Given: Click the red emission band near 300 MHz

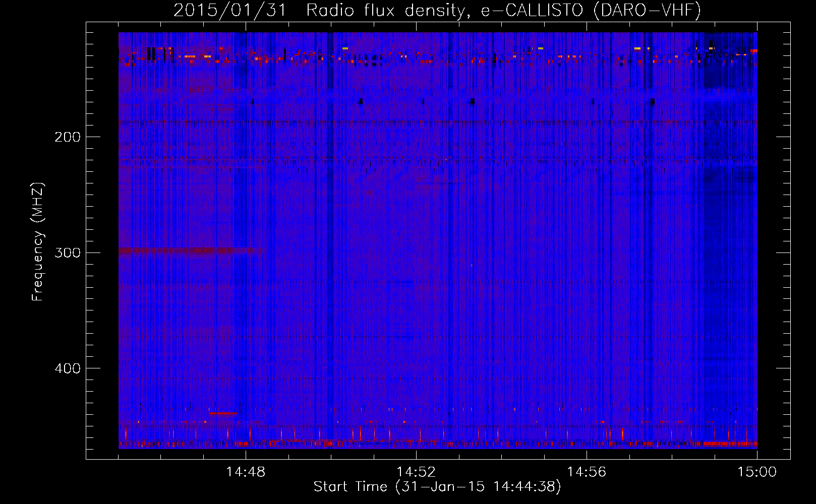Looking at the screenshot, I should click(x=191, y=250).
